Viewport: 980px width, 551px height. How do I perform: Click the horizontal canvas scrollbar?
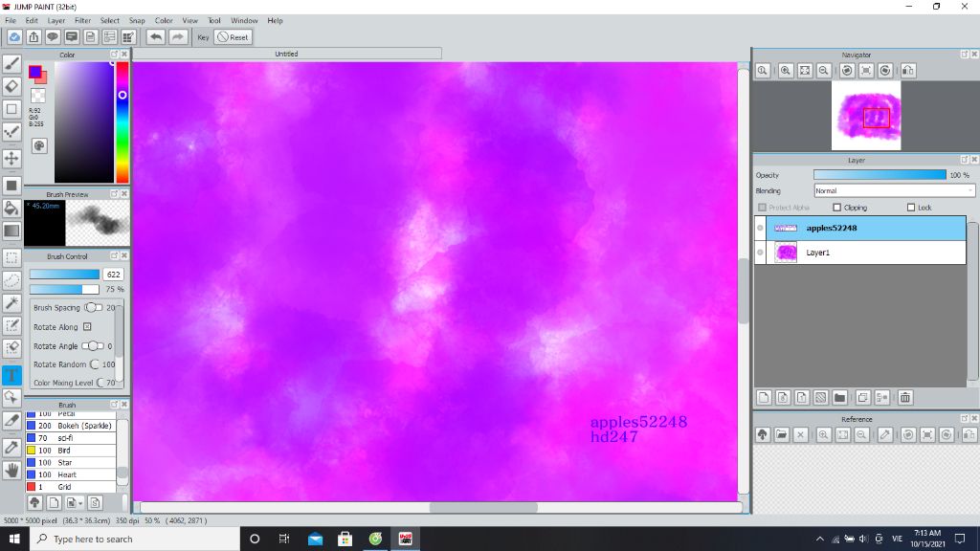point(483,507)
